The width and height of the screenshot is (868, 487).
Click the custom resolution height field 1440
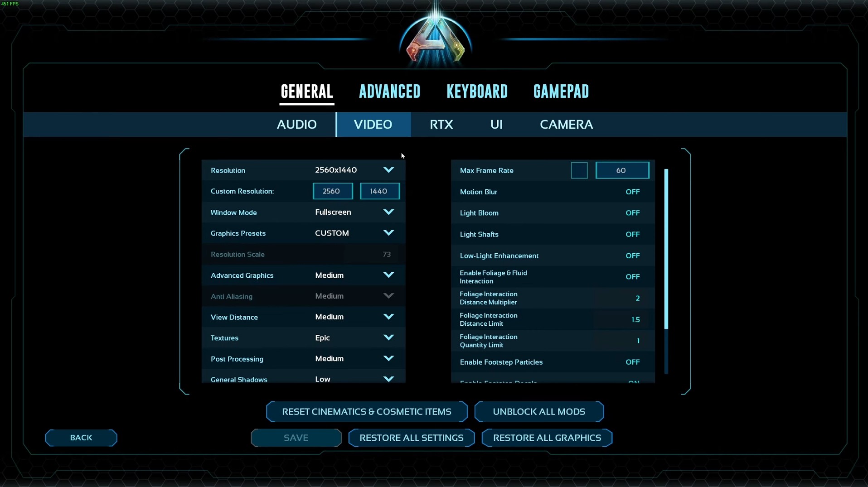[380, 191]
